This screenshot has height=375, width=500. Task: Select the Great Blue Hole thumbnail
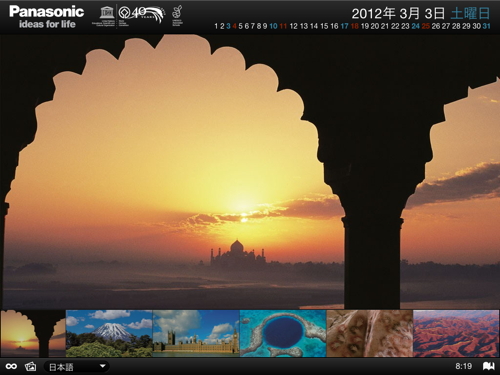tap(283, 333)
